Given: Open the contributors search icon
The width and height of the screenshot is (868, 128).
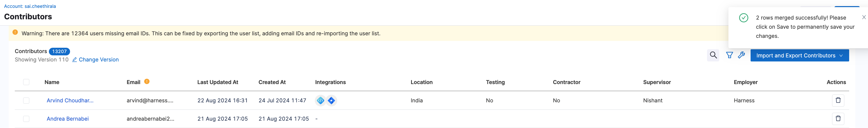Looking at the screenshot, I should click(x=713, y=55).
